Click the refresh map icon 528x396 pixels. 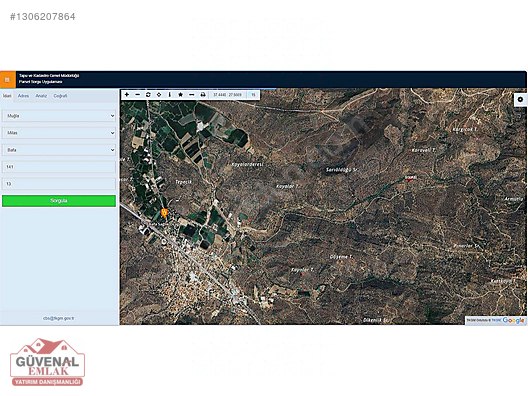click(x=148, y=95)
